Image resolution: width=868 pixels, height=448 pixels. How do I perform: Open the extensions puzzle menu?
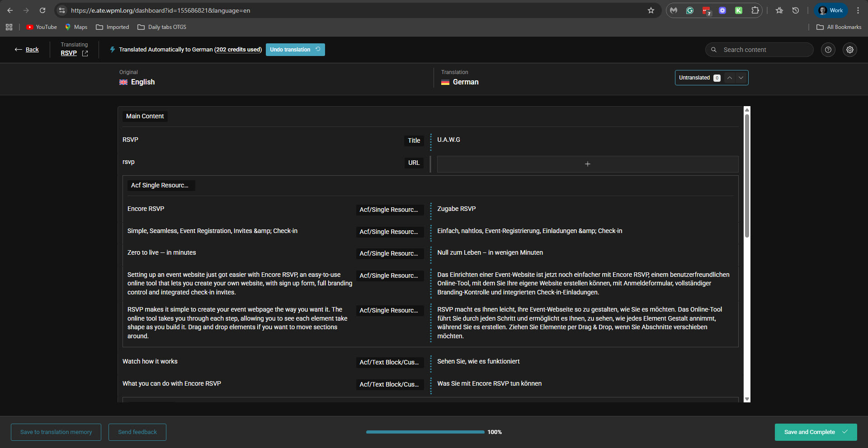click(x=755, y=10)
